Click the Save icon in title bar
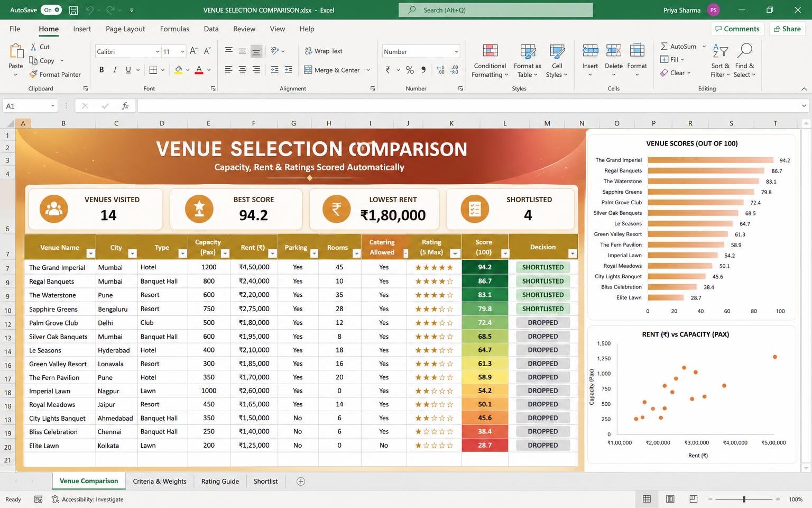The height and width of the screenshot is (508, 812). coord(73,10)
